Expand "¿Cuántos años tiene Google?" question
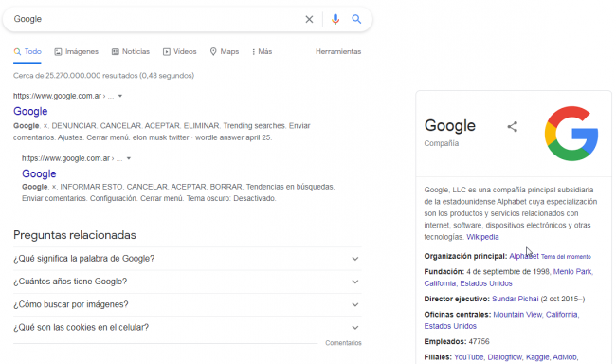Image resolution: width=616 pixels, height=364 pixels. tap(188, 282)
